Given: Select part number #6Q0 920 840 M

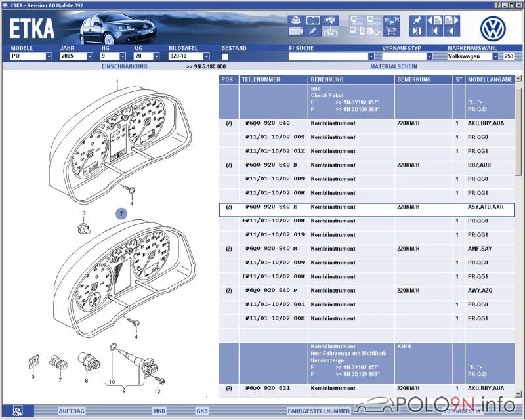Looking at the screenshot, I should 271,249.
